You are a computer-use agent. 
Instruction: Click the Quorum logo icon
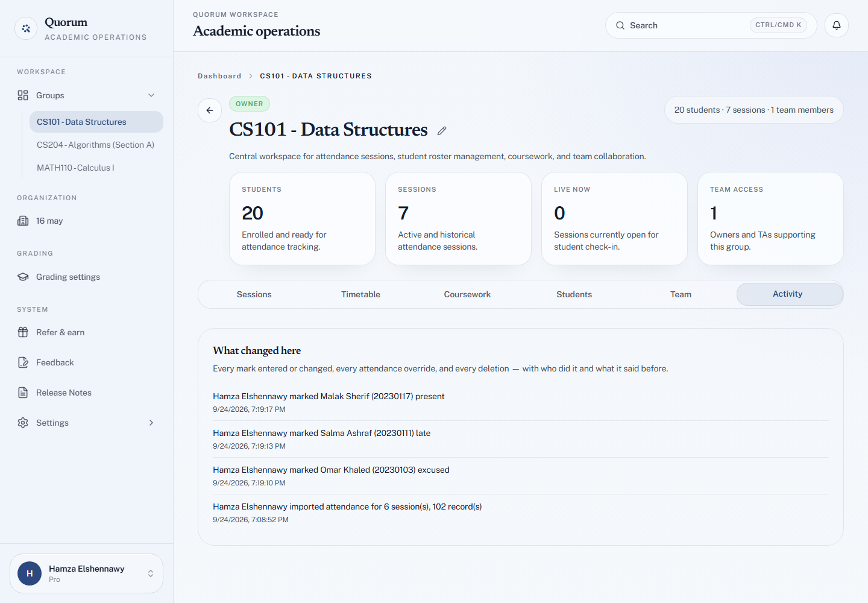pos(26,28)
